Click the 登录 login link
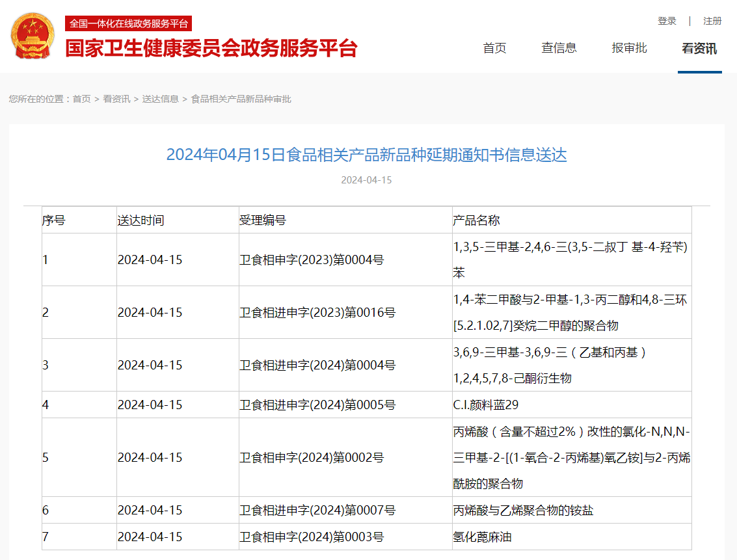 click(x=667, y=21)
